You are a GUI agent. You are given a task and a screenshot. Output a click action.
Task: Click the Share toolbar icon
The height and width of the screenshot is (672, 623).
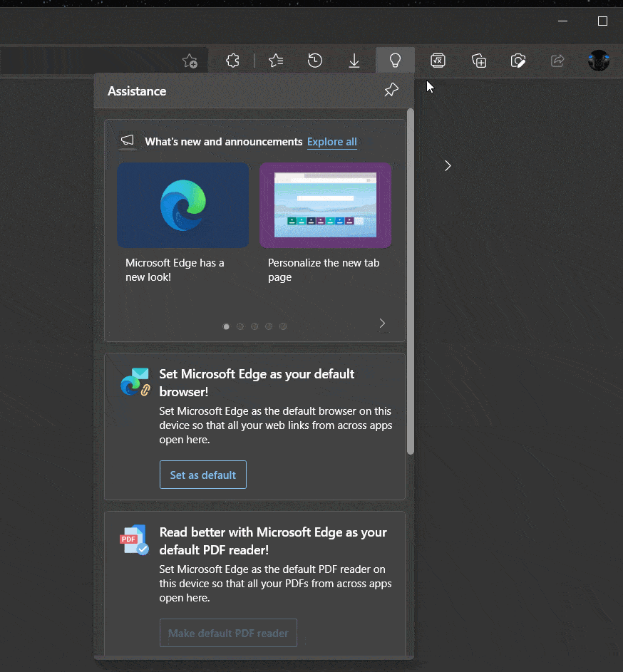(x=557, y=61)
